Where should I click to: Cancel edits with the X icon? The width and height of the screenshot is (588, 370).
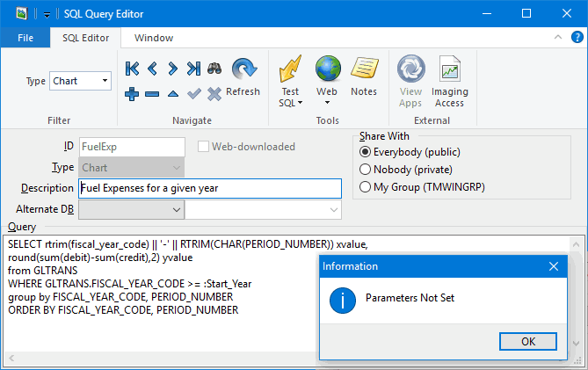point(214,94)
